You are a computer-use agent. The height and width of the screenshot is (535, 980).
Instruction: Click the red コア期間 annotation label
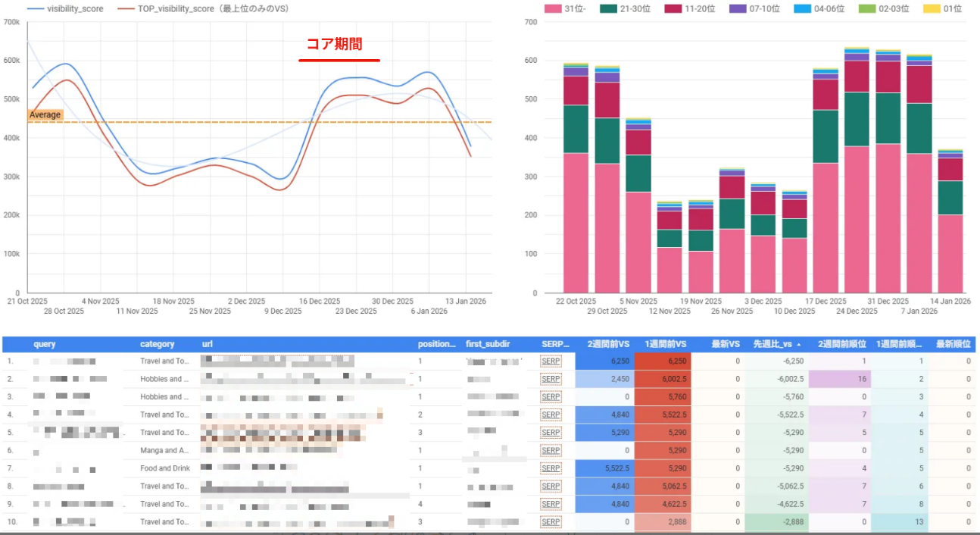point(339,45)
